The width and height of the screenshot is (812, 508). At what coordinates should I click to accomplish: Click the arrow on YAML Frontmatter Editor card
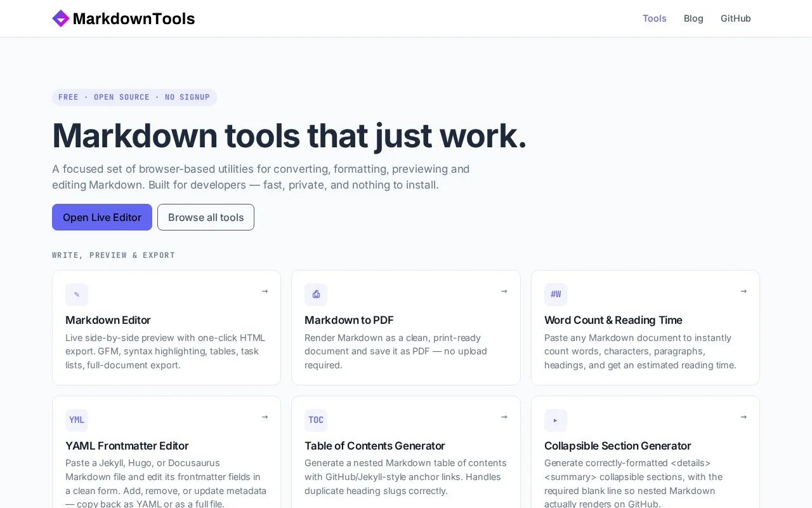click(x=265, y=417)
